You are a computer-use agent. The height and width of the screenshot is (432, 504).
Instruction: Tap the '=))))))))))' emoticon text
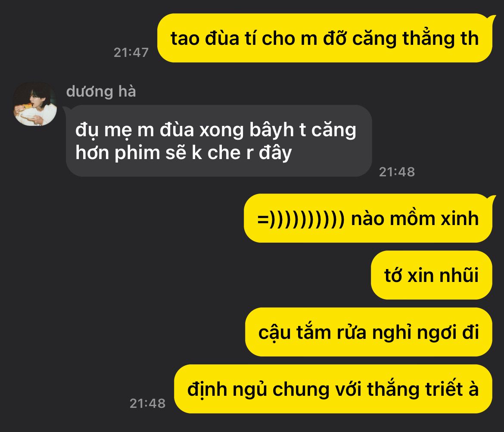pos(301,219)
